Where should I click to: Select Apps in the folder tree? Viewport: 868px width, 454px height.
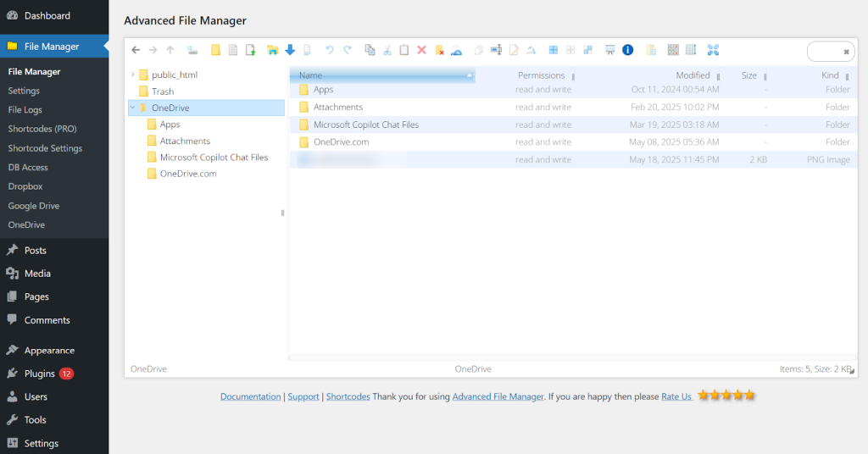coord(170,125)
